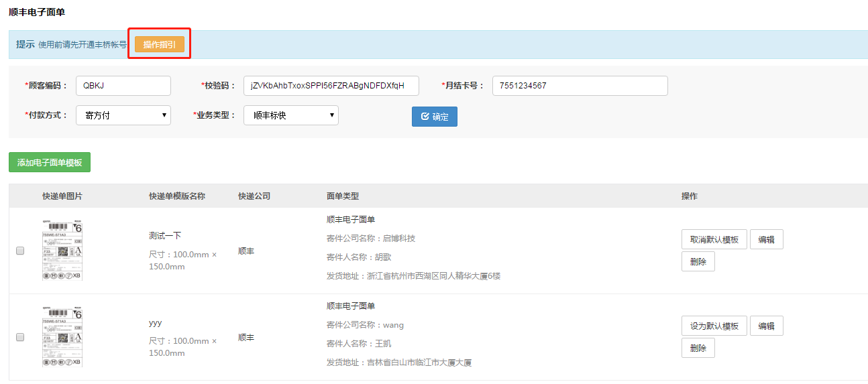Click 编辑 for the yyy template
This screenshot has width=868, height=384.
[x=767, y=326]
